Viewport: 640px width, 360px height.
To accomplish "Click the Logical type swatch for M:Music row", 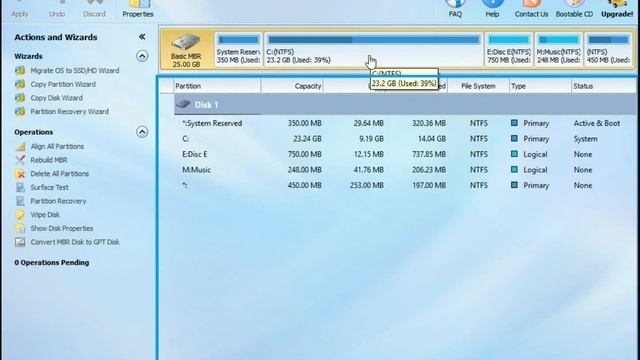I will (x=514, y=169).
